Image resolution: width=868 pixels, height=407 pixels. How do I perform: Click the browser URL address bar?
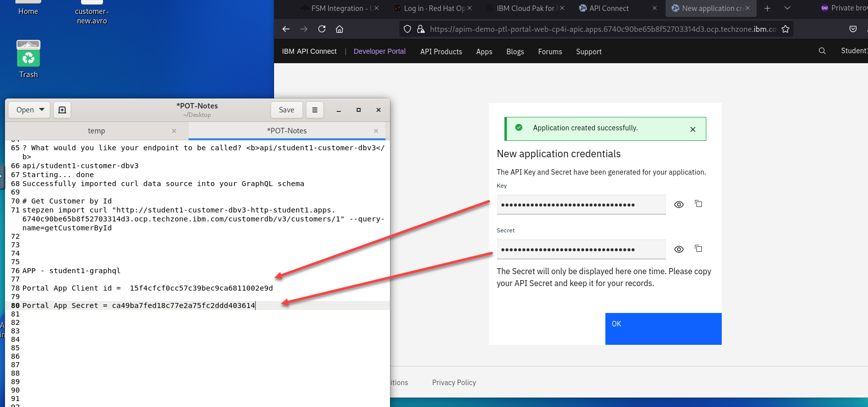(597, 29)
